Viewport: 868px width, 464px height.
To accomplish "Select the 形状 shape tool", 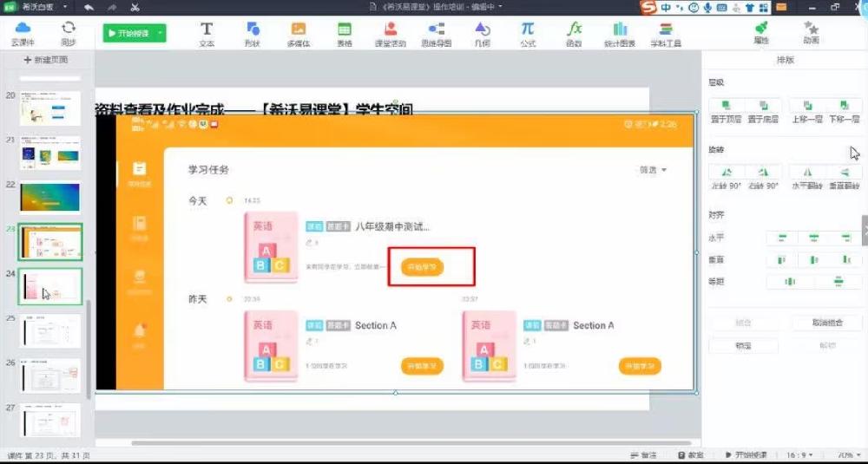I will (x=253, y=35).
